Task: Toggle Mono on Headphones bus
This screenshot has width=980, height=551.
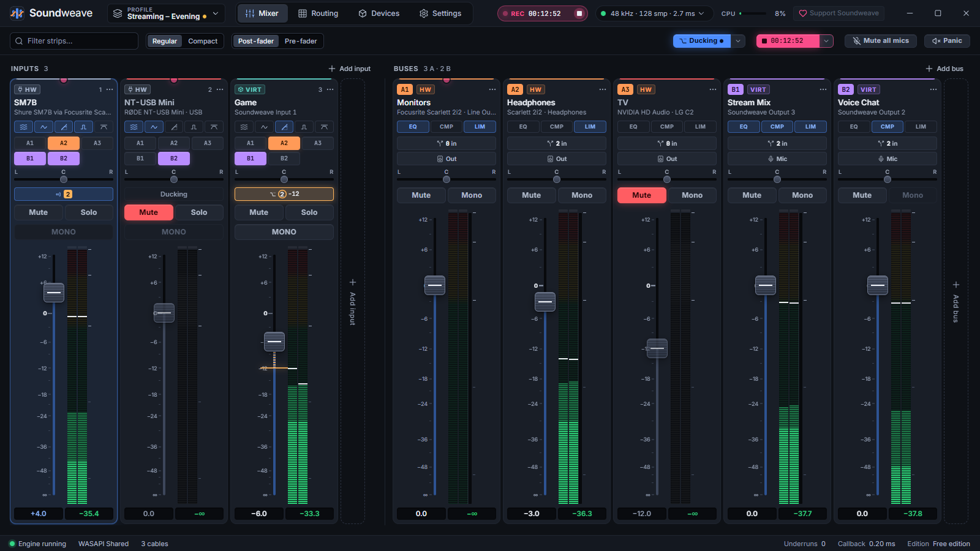Action: tap(582, 195)
